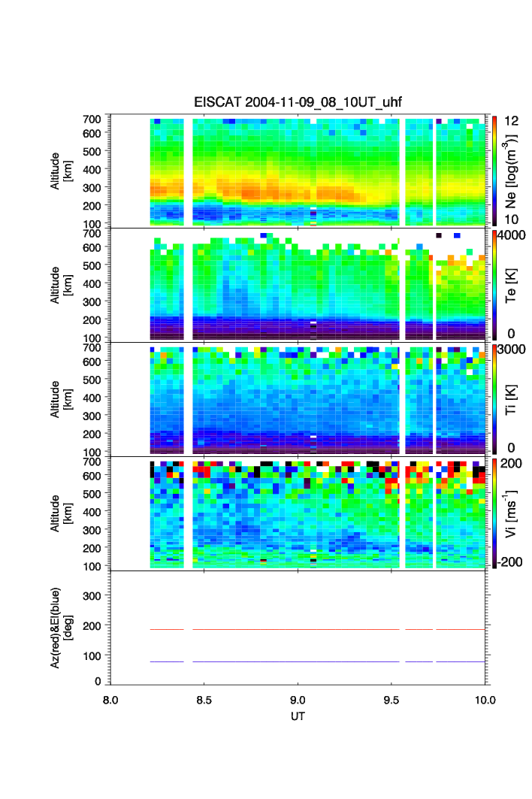
Task: Click the Te electron temperature color bar
Action: point(494,285)
